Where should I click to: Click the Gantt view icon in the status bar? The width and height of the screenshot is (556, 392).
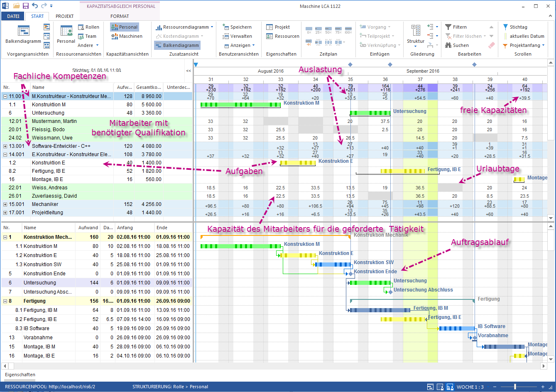431,387
